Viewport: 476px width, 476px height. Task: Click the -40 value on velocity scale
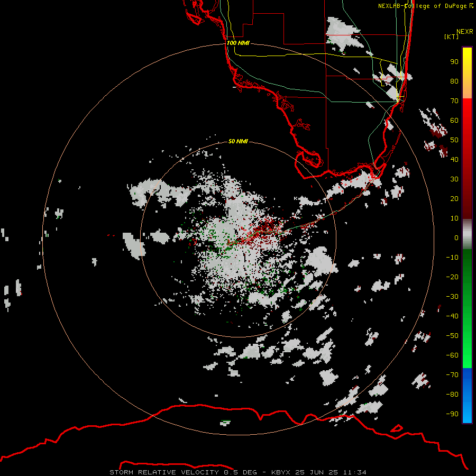pyautogui.click(x=452, y=316)
